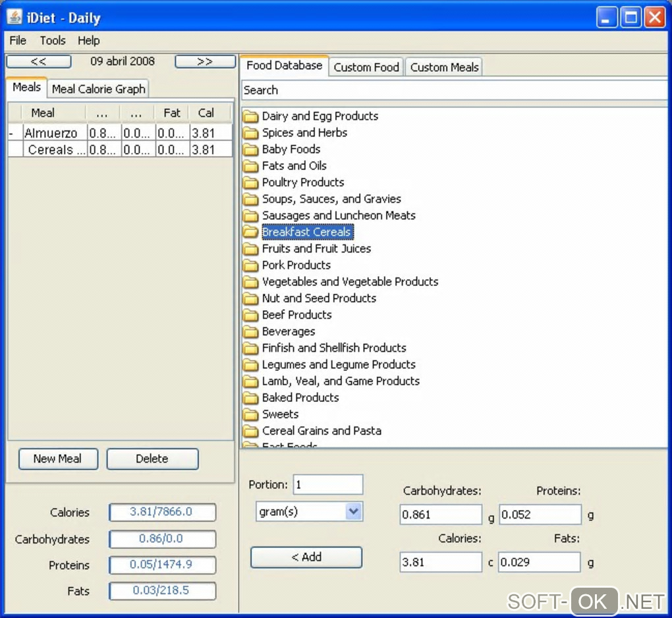Click the Baby Foods folder icon
The width and height of the screenshot is (672, 618).
tap(251, 150)
